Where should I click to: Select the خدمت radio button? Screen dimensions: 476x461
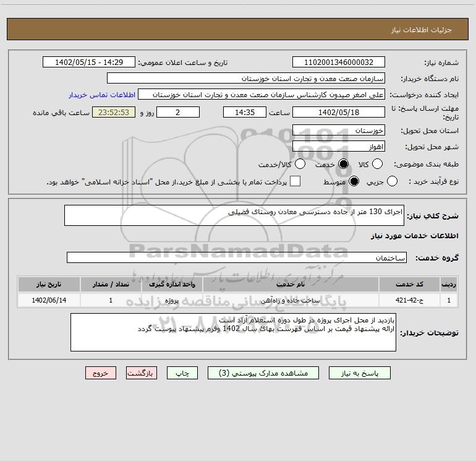343,164
